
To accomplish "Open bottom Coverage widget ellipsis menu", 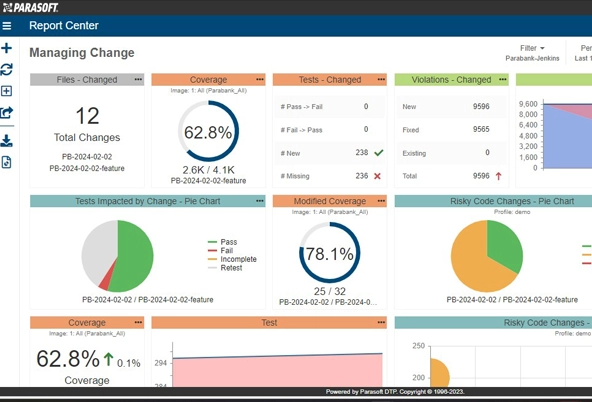I will (x=138, y=322).
